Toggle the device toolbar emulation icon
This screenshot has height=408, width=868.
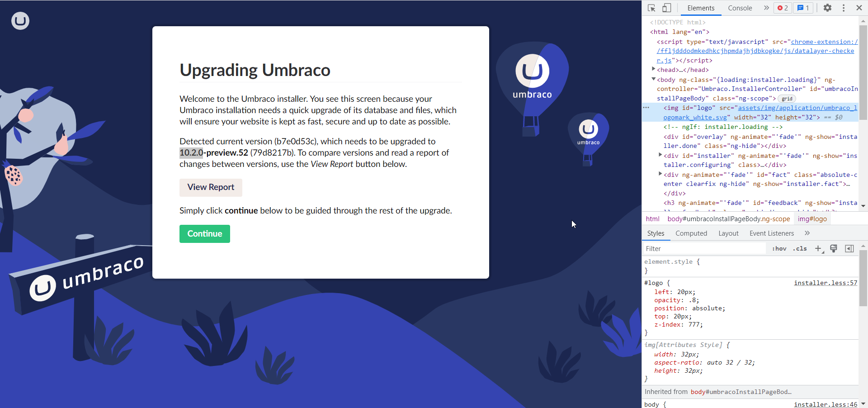667,8
